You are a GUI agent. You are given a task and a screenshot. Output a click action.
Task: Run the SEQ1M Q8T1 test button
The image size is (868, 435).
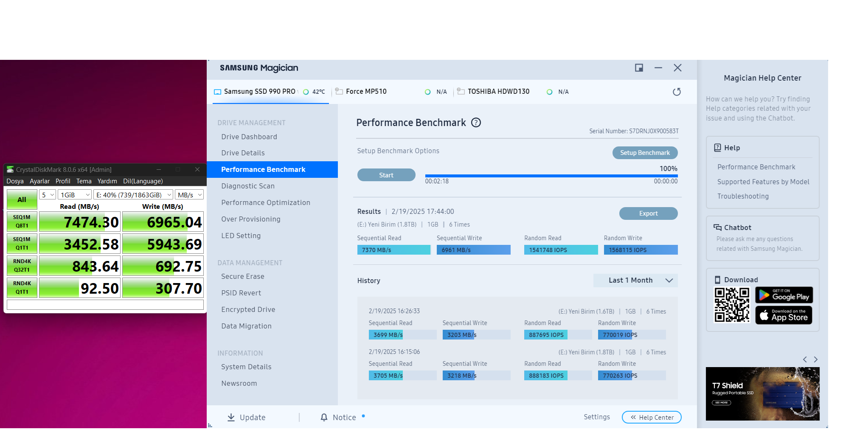[22, 222]
